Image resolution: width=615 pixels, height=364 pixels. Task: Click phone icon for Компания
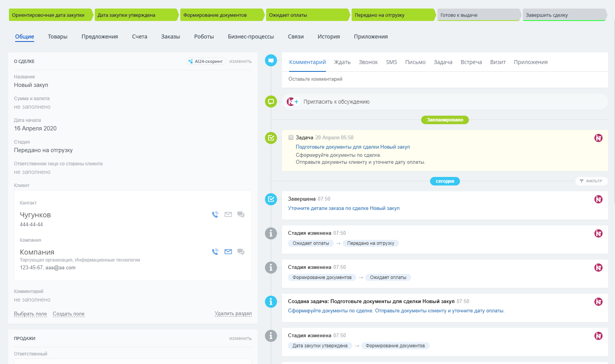point(215,252)
